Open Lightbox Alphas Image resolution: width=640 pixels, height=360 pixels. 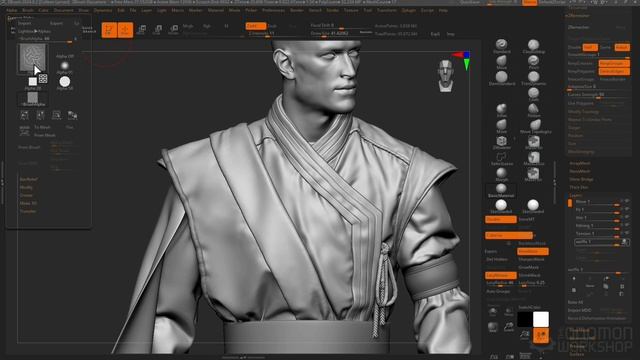point(34,31)
